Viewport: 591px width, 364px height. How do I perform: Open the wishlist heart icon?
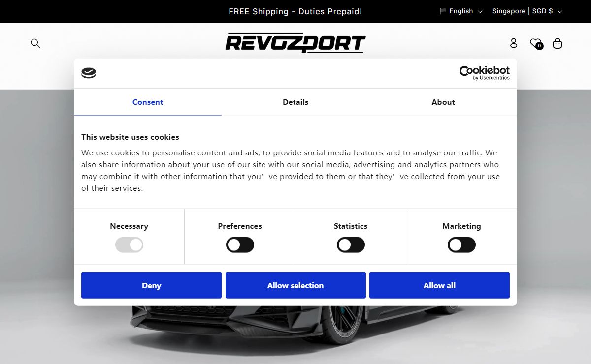[535, 43]
